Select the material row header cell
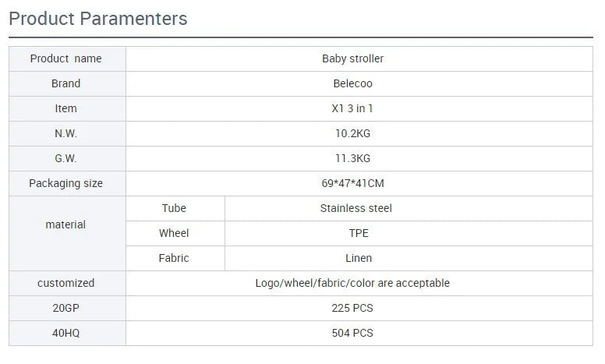This screenshot has width=605, height=364. coord(67,233)
